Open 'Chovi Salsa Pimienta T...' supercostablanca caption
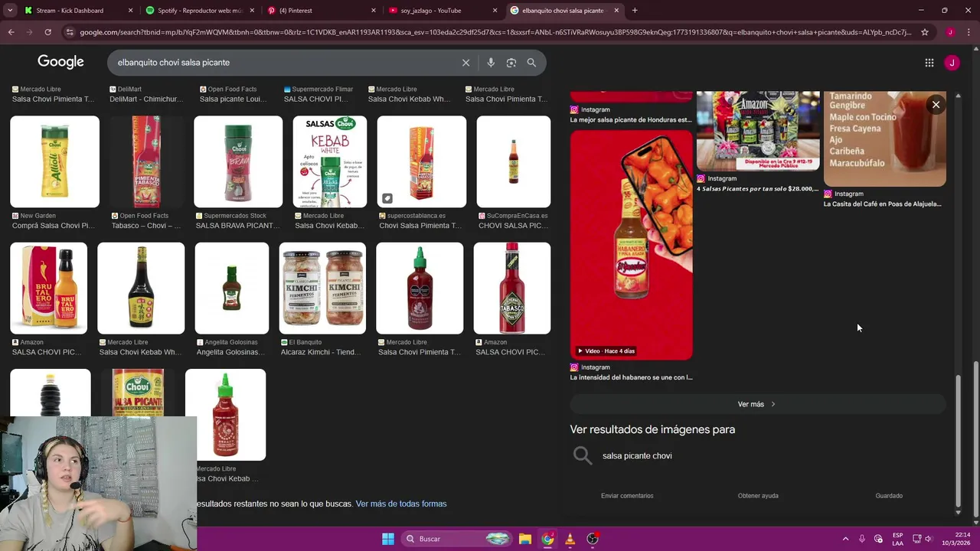This screenshot has width=980, height=551. click(420, 226)
